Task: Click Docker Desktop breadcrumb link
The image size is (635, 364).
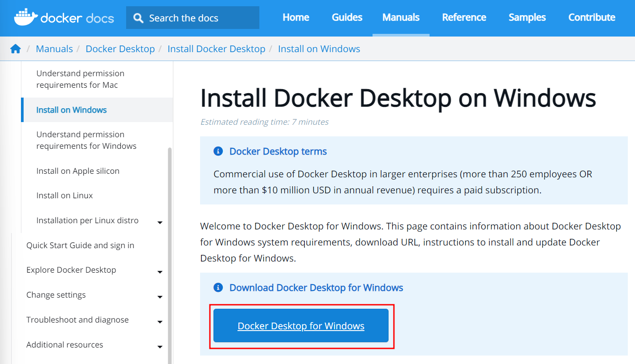Action: point(120,49)
